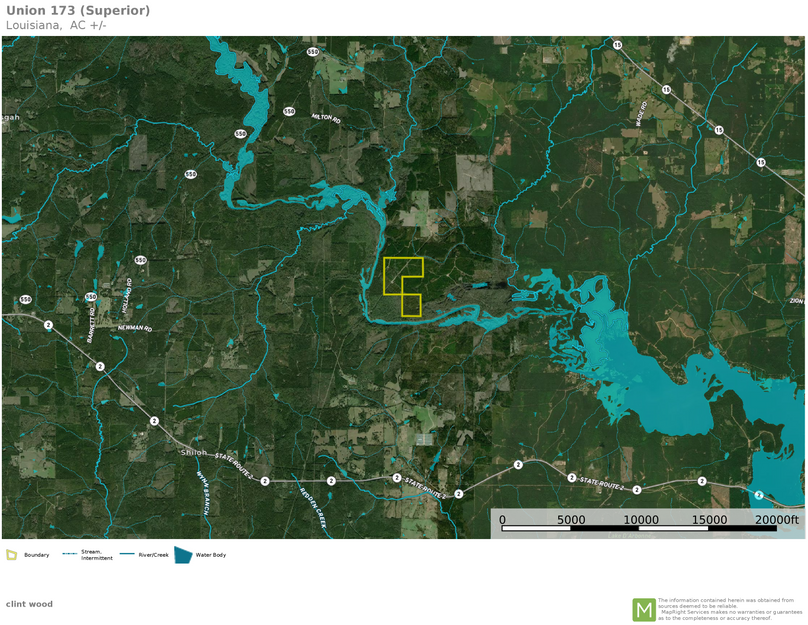Click the Louisiana, AC +/- subtitle

(x=56, y=25)
